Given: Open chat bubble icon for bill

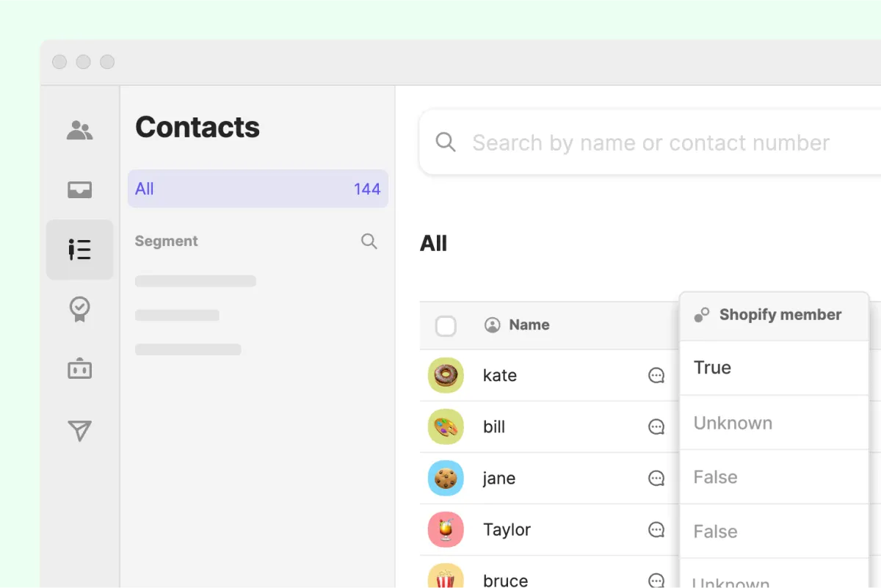Looking at the screenshot, I should point(656,427).
